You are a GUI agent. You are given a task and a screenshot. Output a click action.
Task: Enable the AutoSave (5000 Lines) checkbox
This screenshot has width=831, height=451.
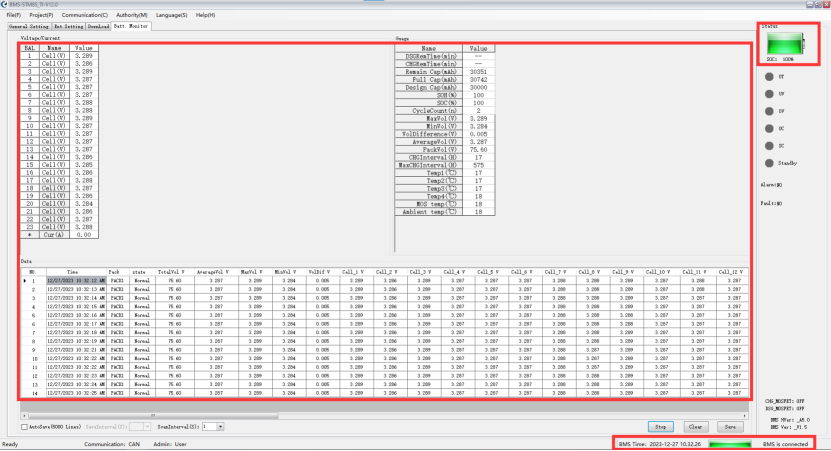[24, 426]
